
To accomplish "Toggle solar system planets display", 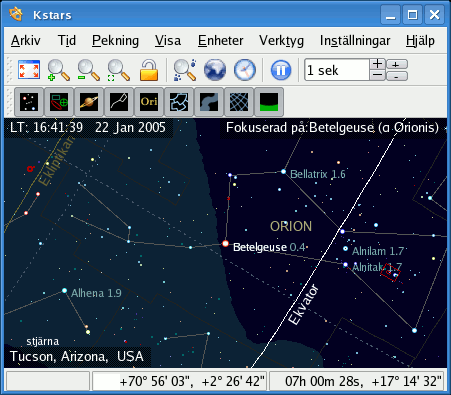I will point(89,102).
